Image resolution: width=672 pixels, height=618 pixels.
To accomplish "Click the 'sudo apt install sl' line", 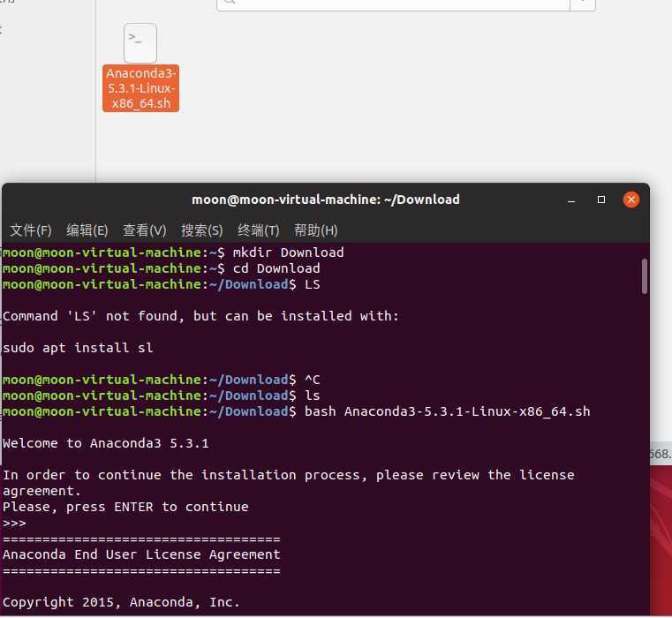I will (78, 348).
